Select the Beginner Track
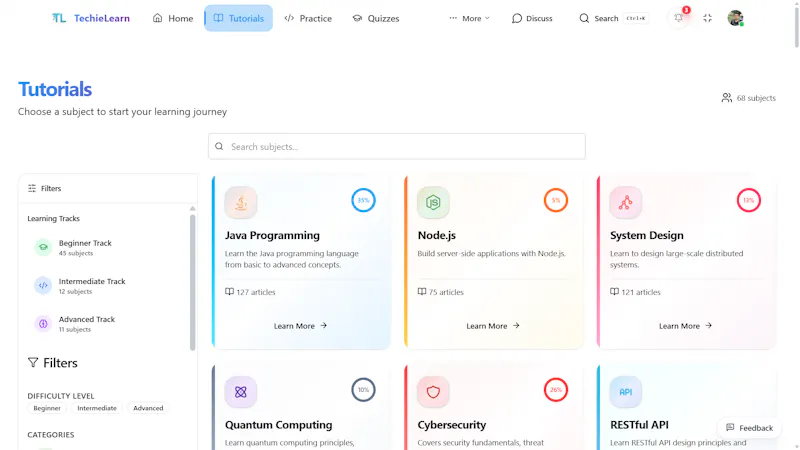 pyautogui.click(x=107, y=247)
